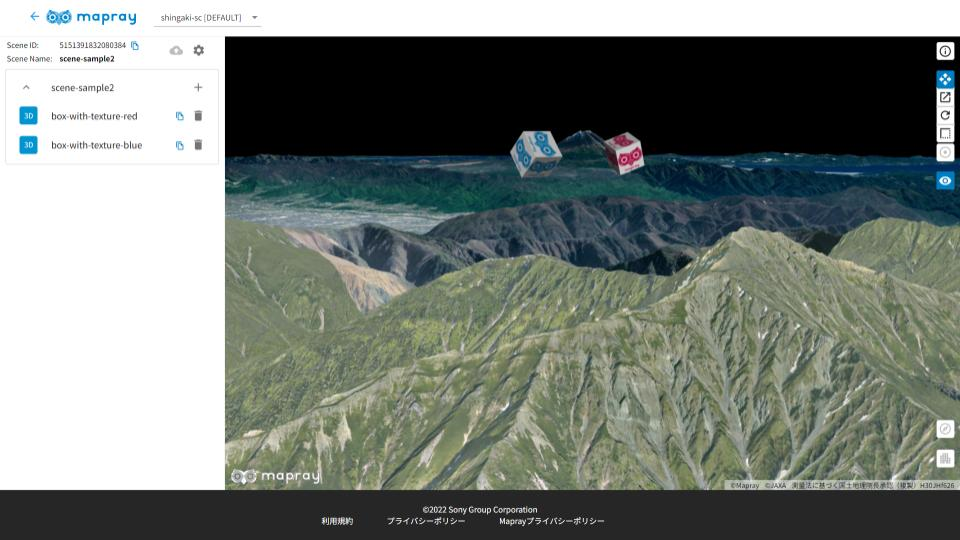This screenshot has width=960, height=540.
Task: Select box-with-texture-red in the scene list
Action: [x=94, y=116]
